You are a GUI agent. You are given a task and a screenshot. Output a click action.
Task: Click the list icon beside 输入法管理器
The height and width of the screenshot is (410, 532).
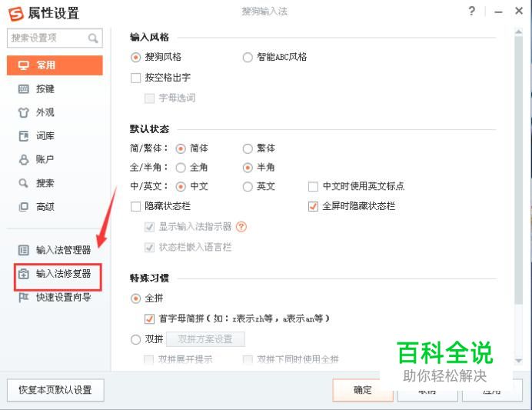[23, 250]
